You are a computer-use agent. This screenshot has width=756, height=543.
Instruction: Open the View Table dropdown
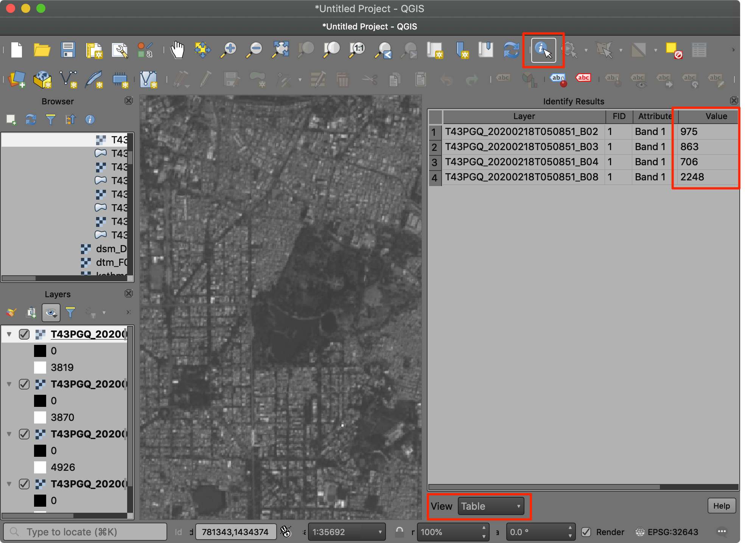point(491,506)
